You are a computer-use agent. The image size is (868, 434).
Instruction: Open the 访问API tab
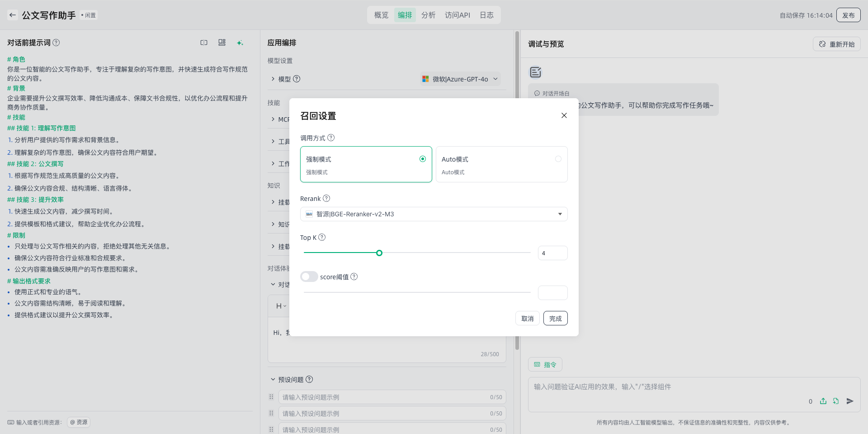point(457,15)
